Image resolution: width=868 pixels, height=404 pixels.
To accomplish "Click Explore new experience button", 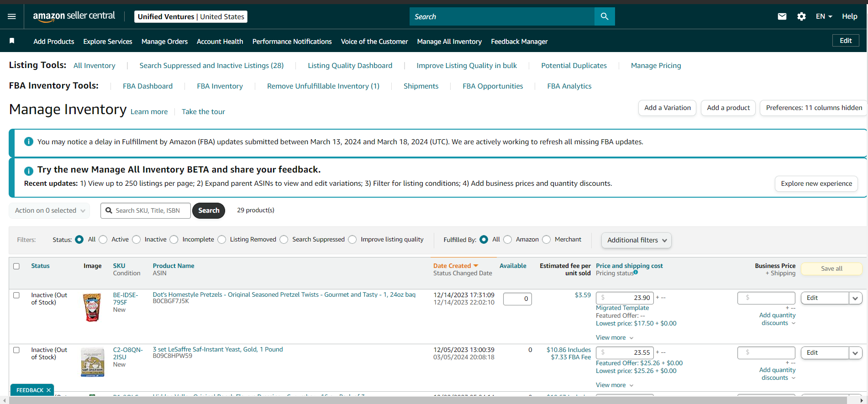I will pyautogui.click(x=816, y=184).
